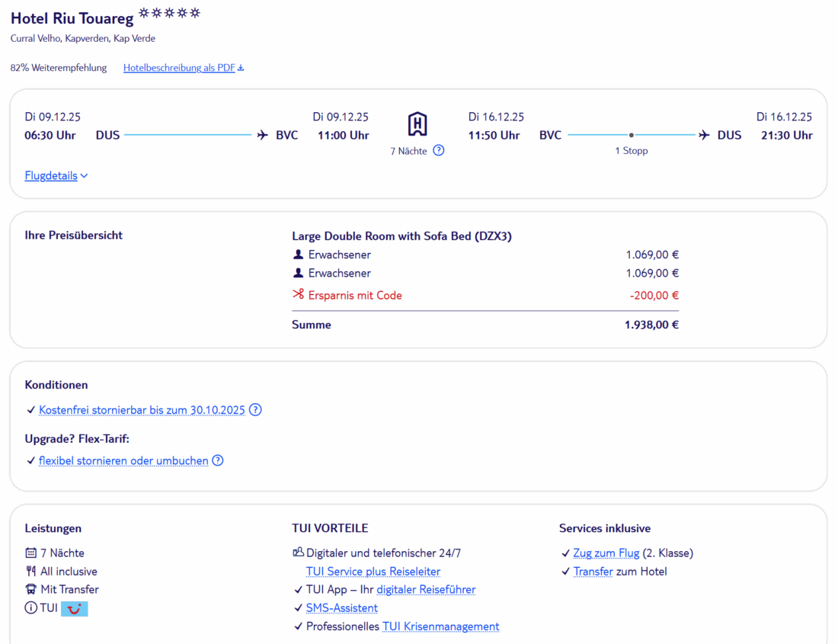This screenshot has width=838, height=644.
Task: Expand the Flugdetails section
Action: click(56, 176)
